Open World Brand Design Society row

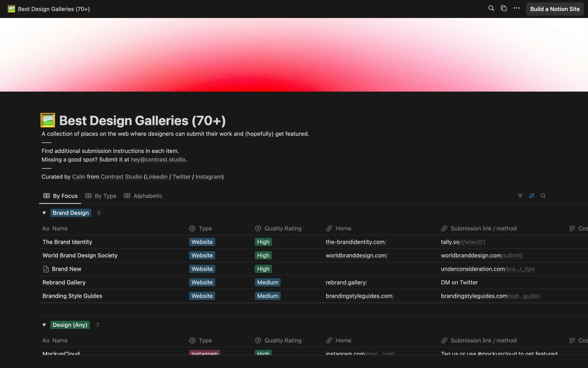[x=80, y=255]
